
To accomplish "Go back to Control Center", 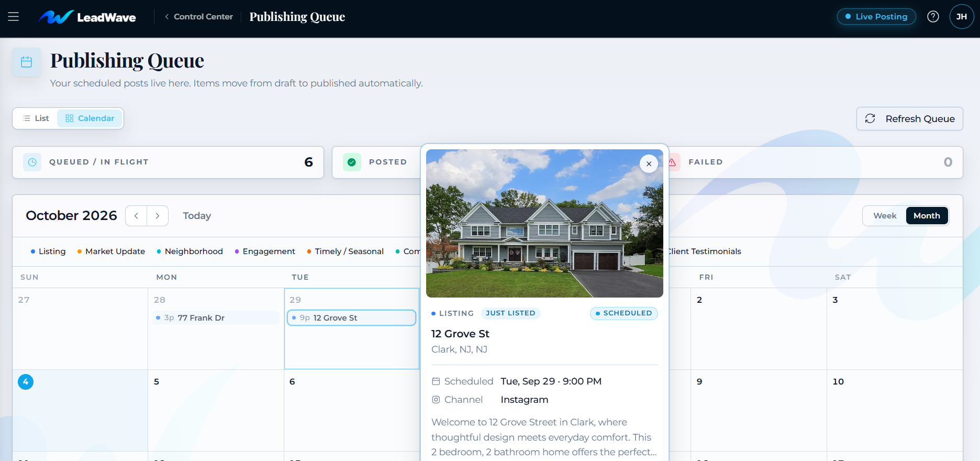I will tap(199, 17).
